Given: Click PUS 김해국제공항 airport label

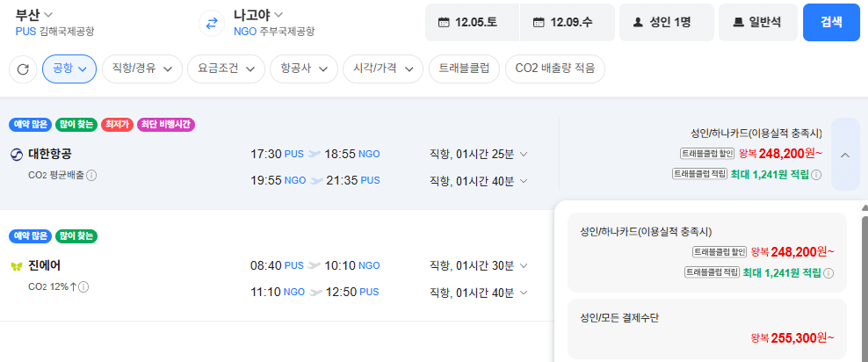Looking at the screenshot, I should click(54, 32).
